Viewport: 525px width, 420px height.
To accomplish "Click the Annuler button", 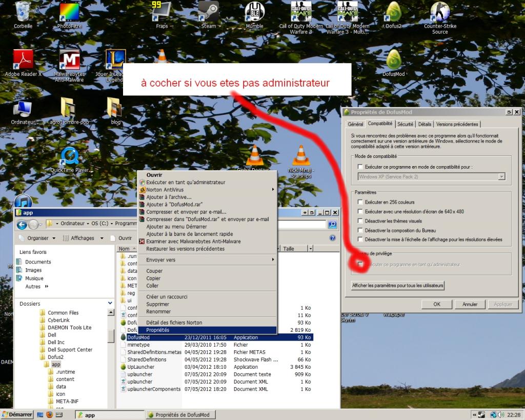I will 470,304.
